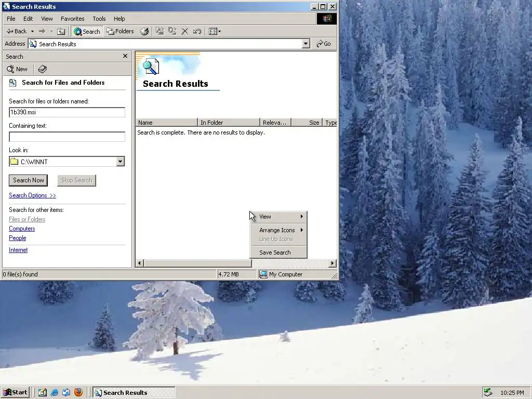Click the Undo toolbar icon
The width and height of the screenshot is (532, 399).
coord(197,31)
